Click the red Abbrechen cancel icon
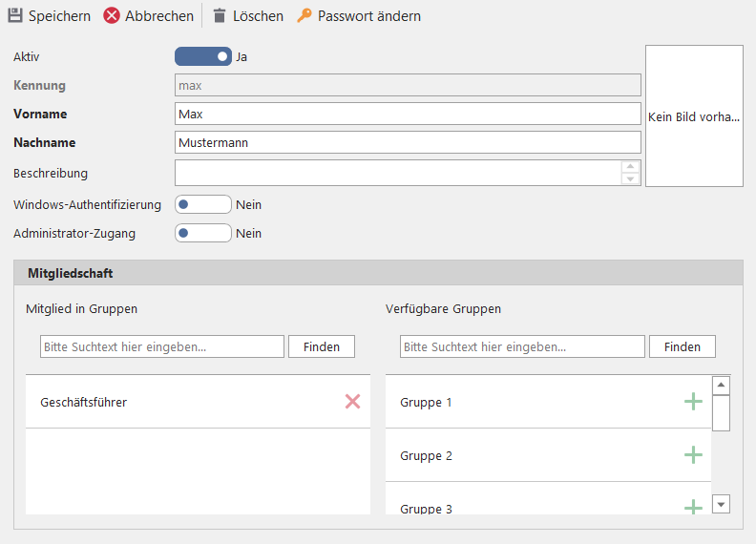 pos(112,16)
